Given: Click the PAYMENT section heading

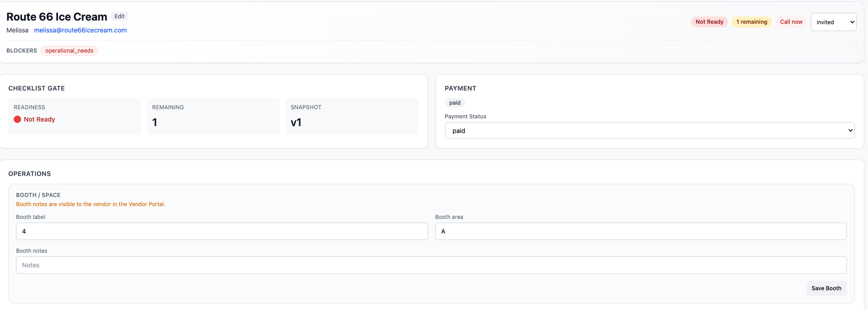Looking at the screenshot, I should (461, 88).
